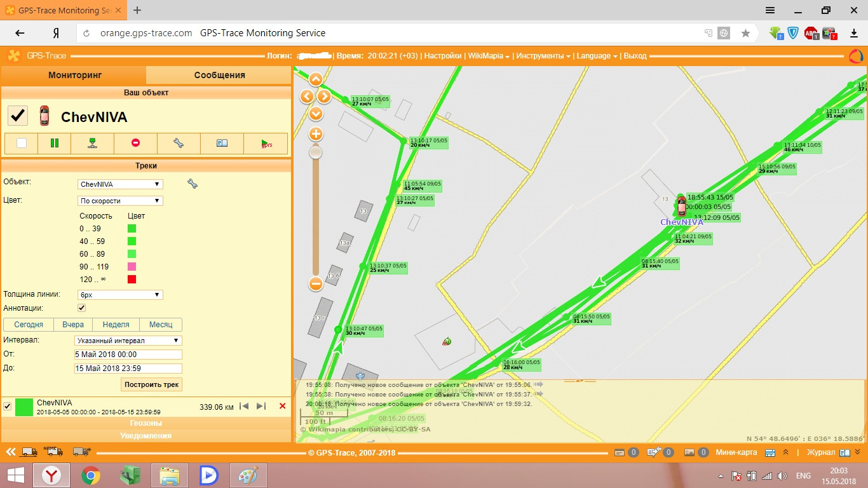Pan the map up with the arrow
Viewport: 868px width, 488px height.
tap(315, 79)
